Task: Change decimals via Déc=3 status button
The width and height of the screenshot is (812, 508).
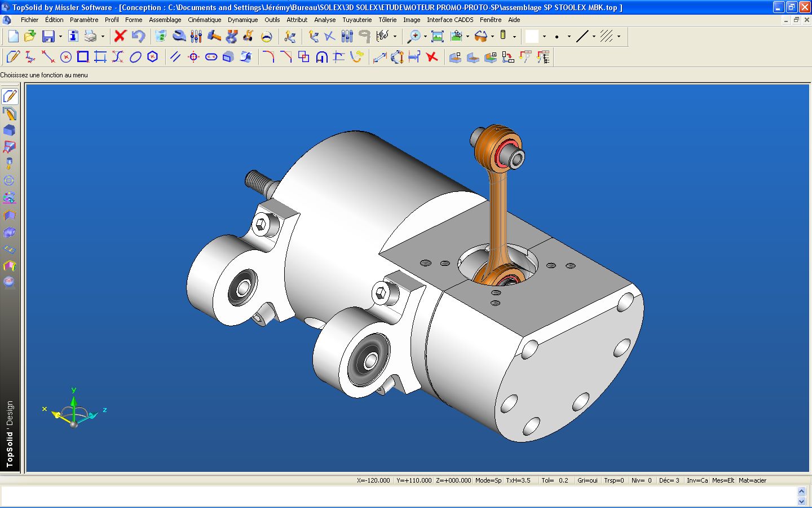Action: click(x=670, y=480)
